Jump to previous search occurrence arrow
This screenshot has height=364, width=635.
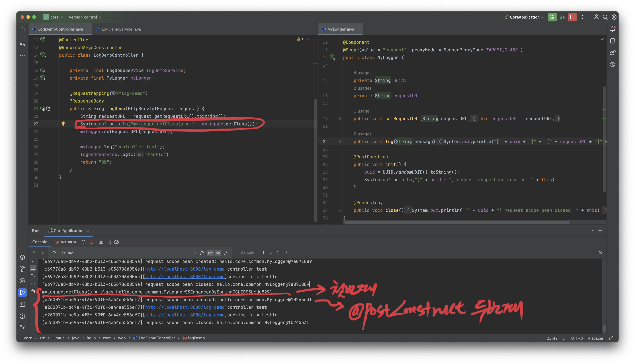click(x=263, y=253)
